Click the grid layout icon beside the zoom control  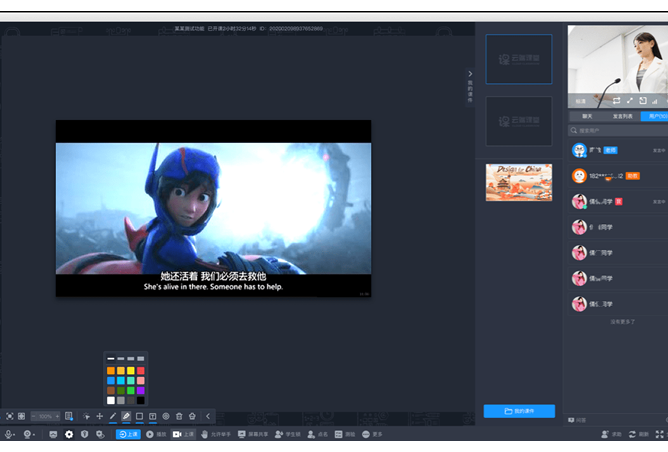tap(21, 416)
